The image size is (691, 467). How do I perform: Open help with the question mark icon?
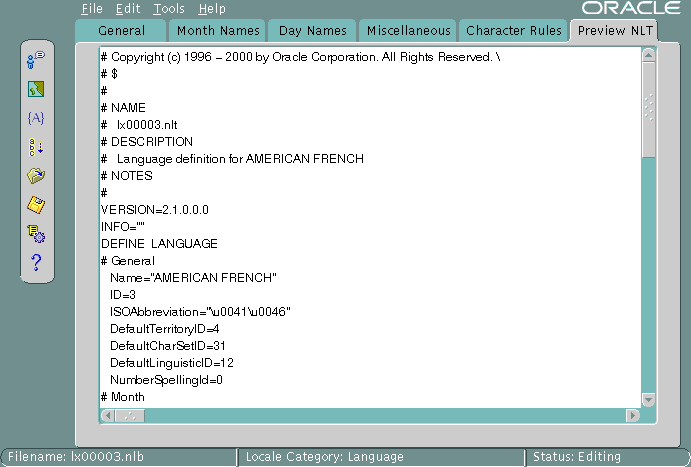[x=37, y=263]
